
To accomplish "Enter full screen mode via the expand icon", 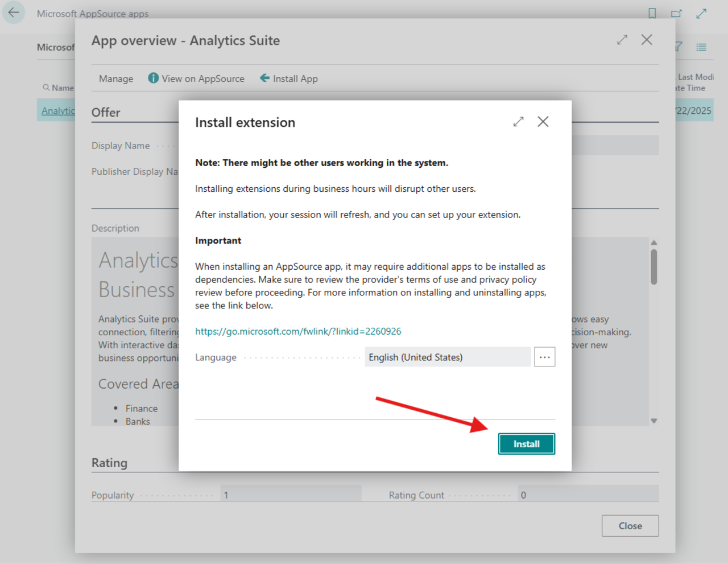I will tap(701, 13).
